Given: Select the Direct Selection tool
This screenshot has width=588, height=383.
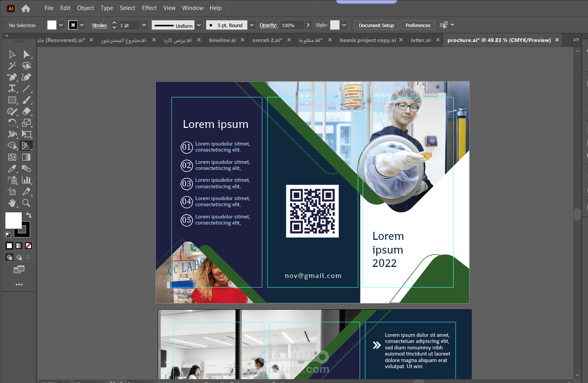Looking at the screenshot, I should [x=26, y=54].
